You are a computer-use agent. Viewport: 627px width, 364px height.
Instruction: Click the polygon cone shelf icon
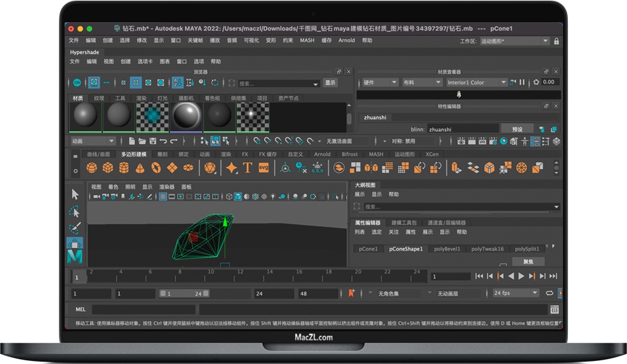tap(140, 168)
